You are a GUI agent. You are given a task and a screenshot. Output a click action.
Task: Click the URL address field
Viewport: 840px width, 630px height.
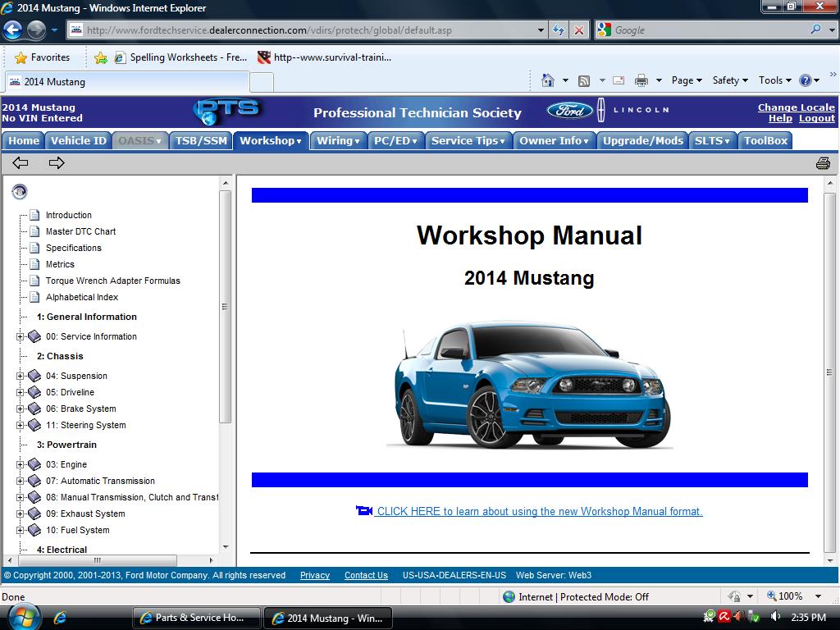[308, 30]
